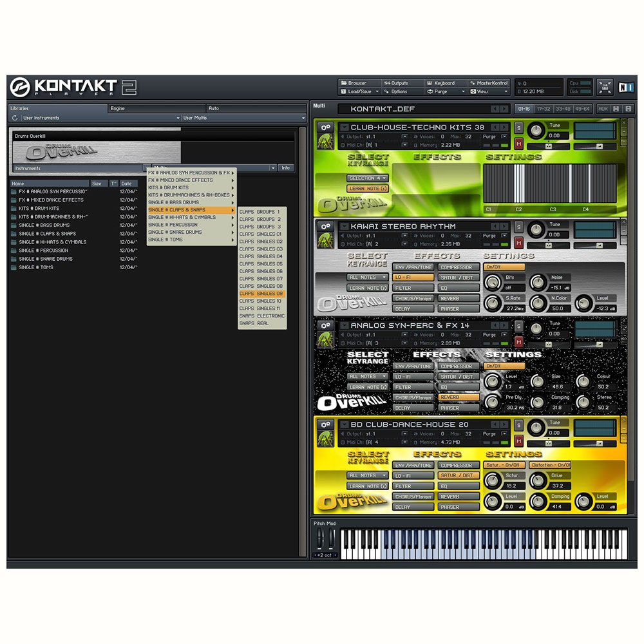Select CLAPS SINGLES 09 from the submenu
This screenshot has width=644, height=644.
tap(261, 294)
